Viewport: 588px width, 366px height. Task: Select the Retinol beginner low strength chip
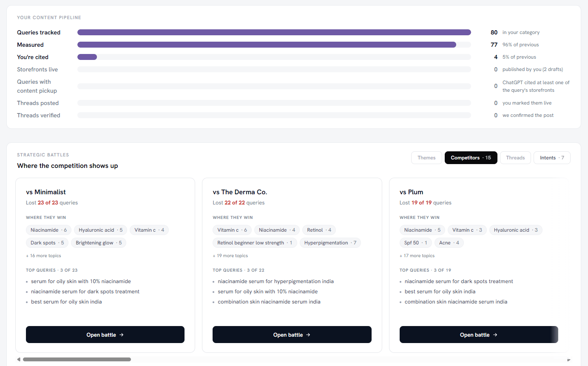(x=255, y=243)
